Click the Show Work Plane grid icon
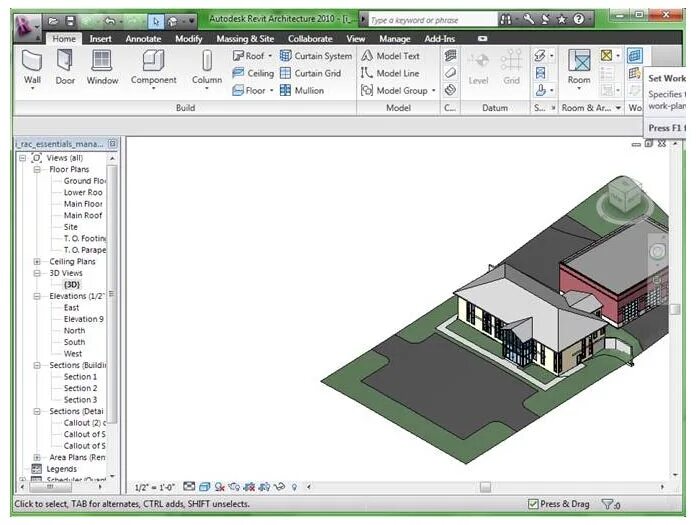This screenshot has width=696, height=525. point(635,73)
